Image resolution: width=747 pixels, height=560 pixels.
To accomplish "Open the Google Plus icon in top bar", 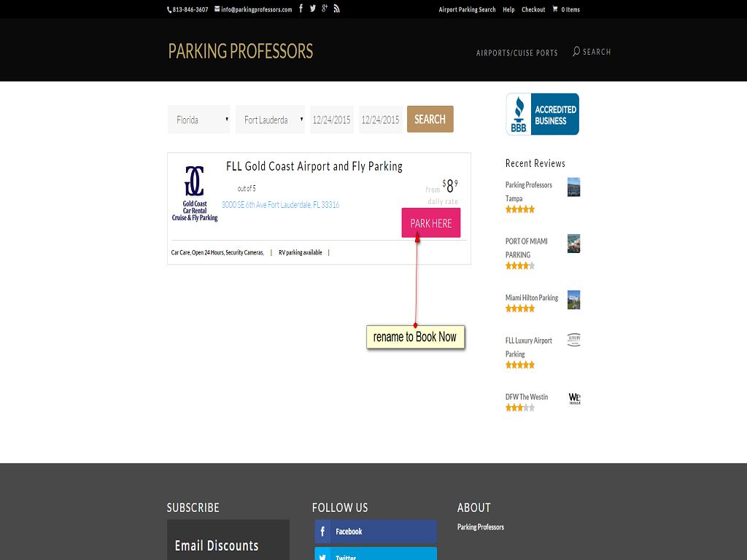I will (x=325, y=9).
